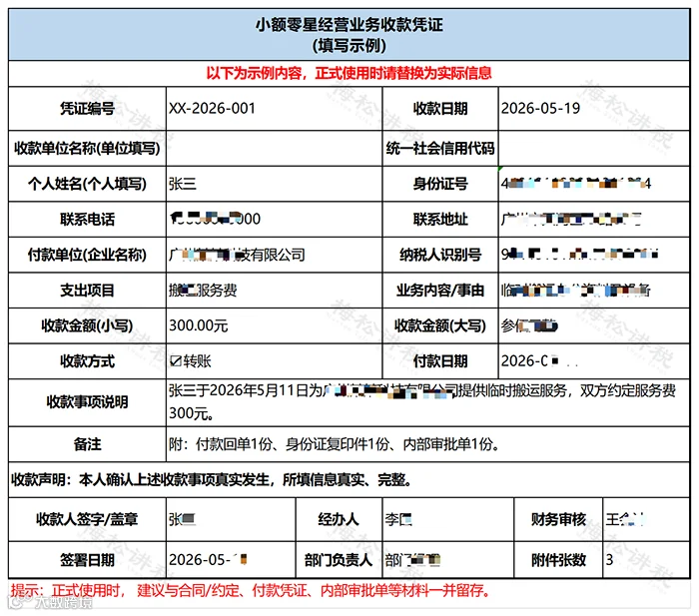Screen dimensions: 699x616
Task: Select the name value 张三
Action: (183, 184)
